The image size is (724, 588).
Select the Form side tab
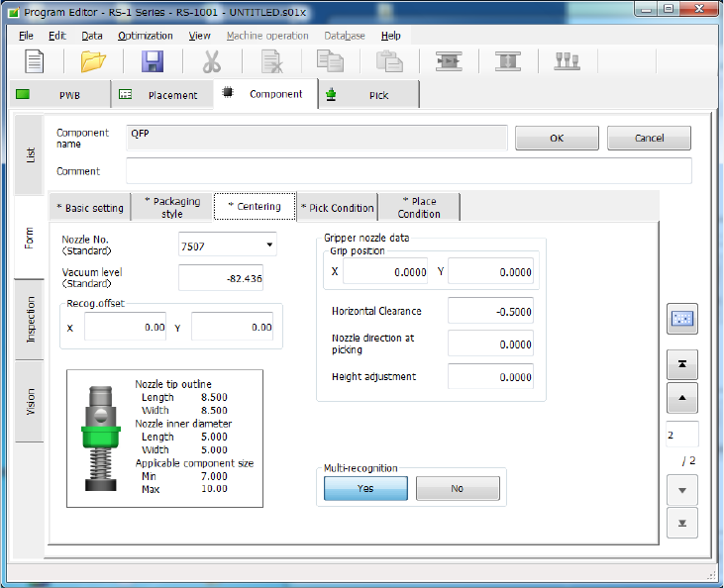[30, 238]
